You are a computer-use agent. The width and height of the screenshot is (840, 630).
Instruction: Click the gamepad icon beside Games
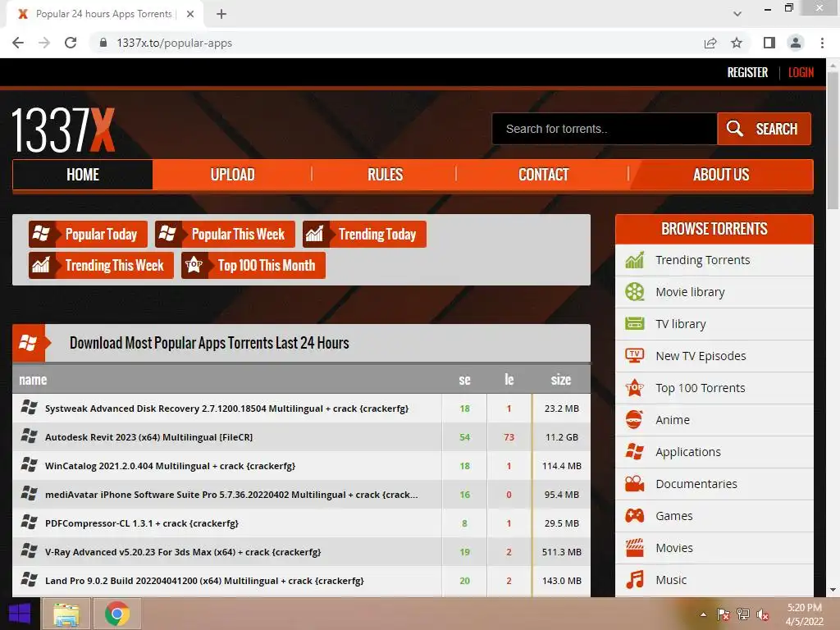pos(635,516)
